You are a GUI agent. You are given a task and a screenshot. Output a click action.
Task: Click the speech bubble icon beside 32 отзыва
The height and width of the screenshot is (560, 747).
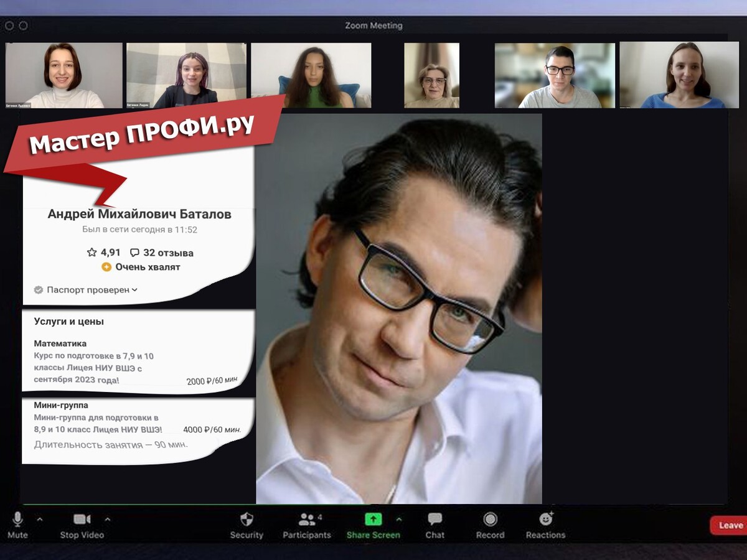(134, 253)
